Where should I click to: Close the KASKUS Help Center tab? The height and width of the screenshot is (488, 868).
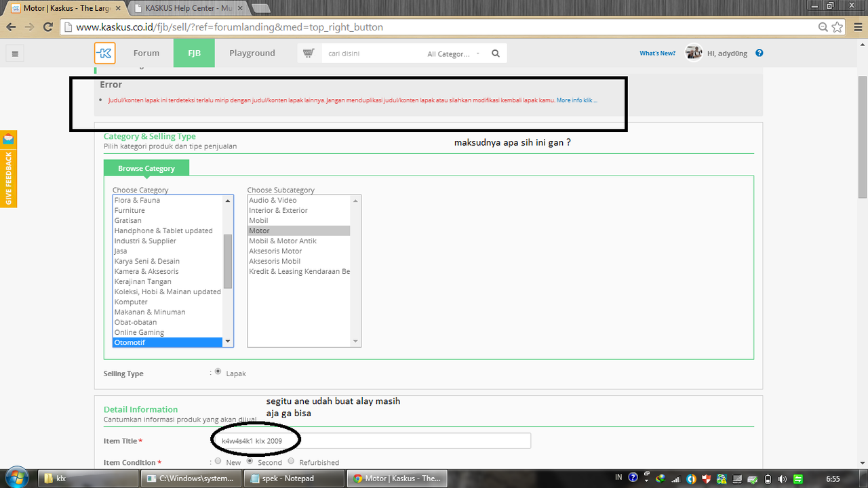(240, 8)
